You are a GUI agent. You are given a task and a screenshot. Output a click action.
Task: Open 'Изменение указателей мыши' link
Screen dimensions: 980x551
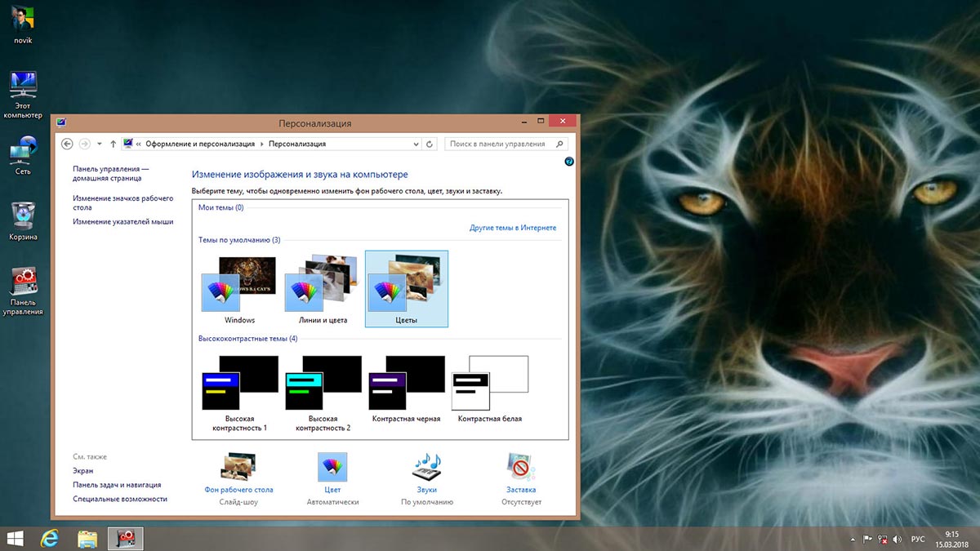coord(122,221)
